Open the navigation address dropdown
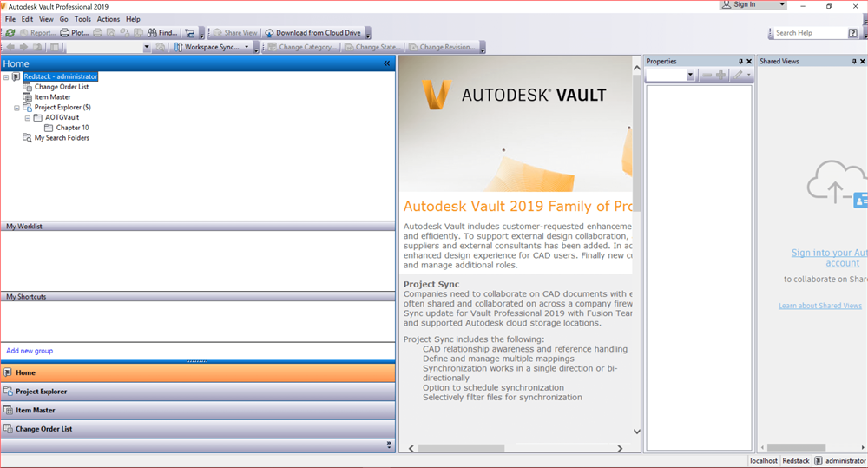 tap(147, 47)
